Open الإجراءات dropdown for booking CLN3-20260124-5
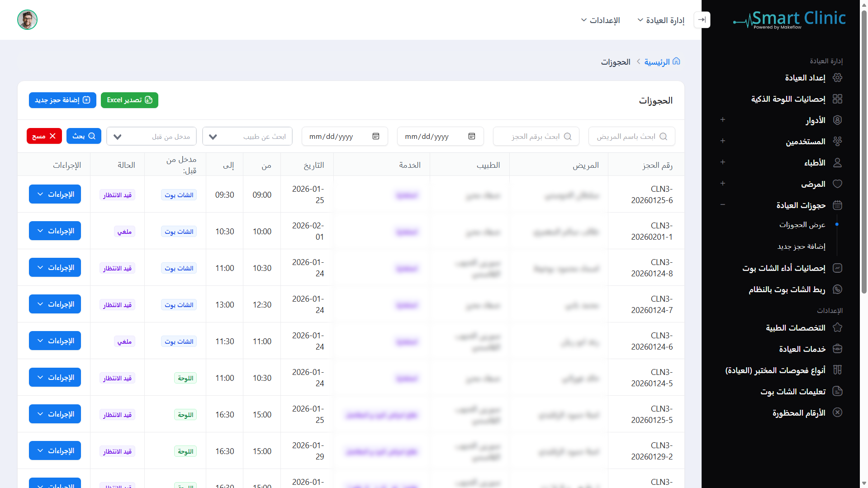Screen dimensions: 868x488 [55, 378]
